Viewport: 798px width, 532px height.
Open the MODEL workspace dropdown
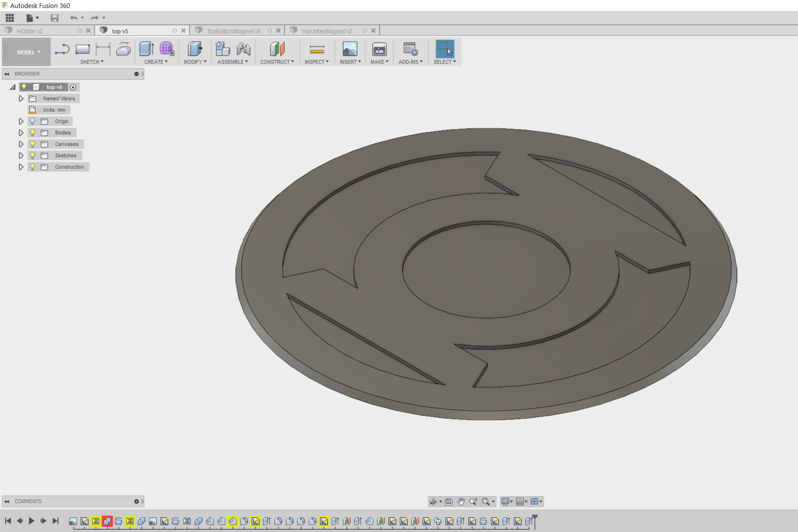pos(28,52)
